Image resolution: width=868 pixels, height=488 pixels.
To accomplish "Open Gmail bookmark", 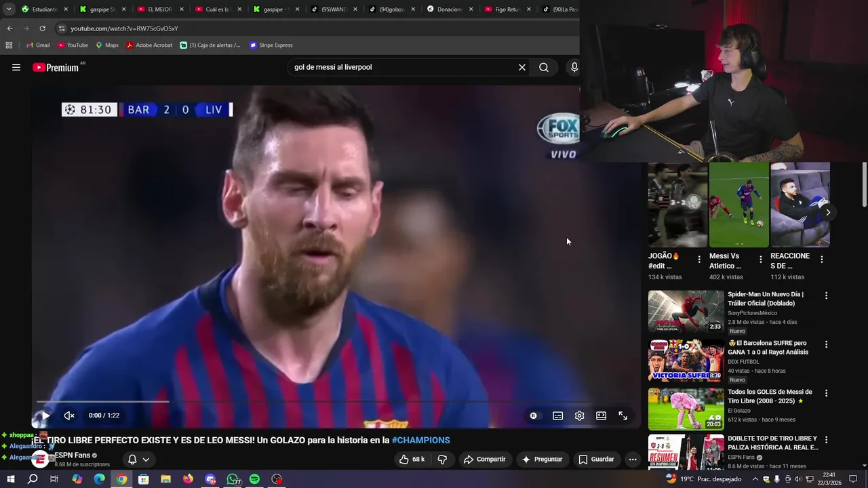I will click(37, 45).
